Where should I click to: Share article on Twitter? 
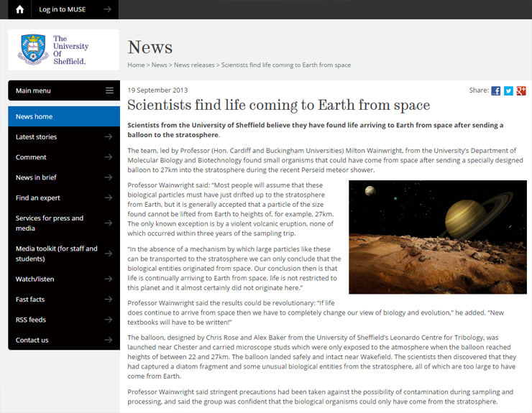[508, 91]
